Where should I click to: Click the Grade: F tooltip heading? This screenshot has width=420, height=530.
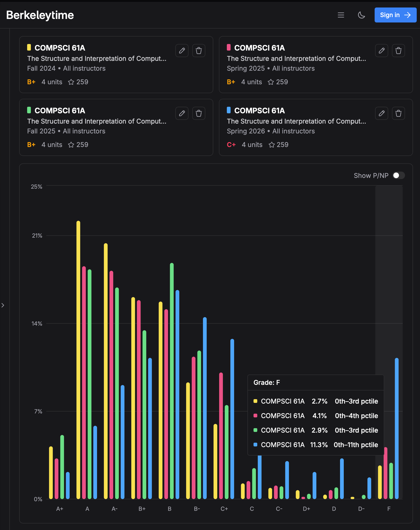(x=267, y=383)
